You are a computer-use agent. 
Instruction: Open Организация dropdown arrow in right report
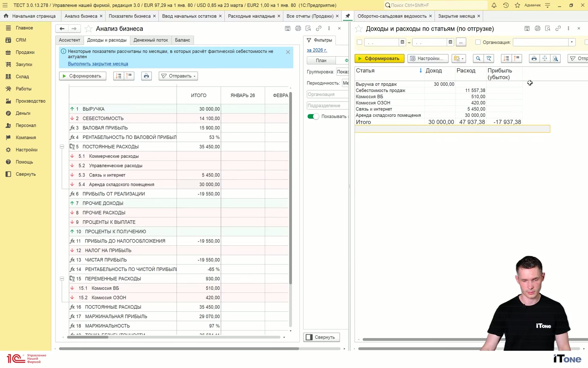(572, 42)
